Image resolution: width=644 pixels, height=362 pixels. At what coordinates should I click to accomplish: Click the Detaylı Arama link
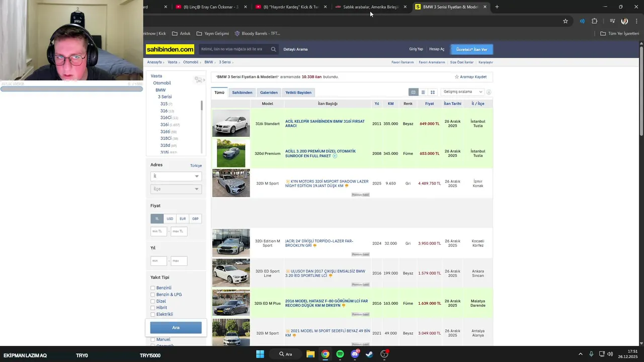coord(295,49)
